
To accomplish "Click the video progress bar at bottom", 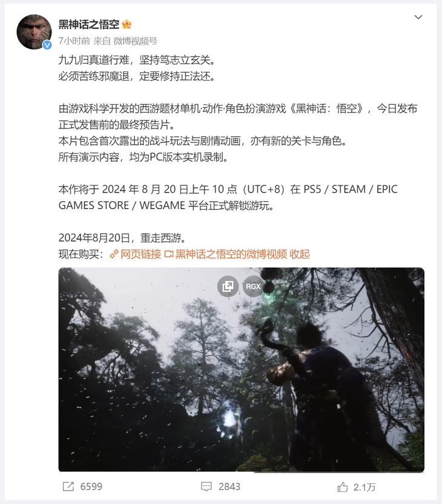I will [x=241, y=471].
